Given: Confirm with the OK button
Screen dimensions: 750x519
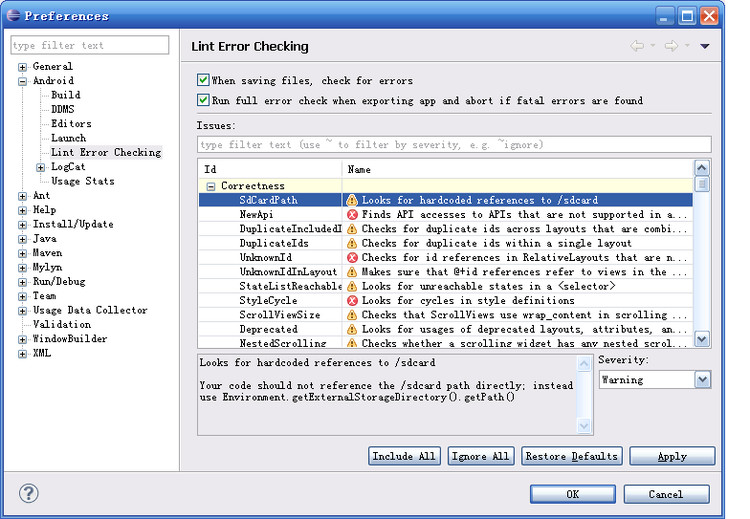Looking at the screenshot, I should tap(573, 494).
